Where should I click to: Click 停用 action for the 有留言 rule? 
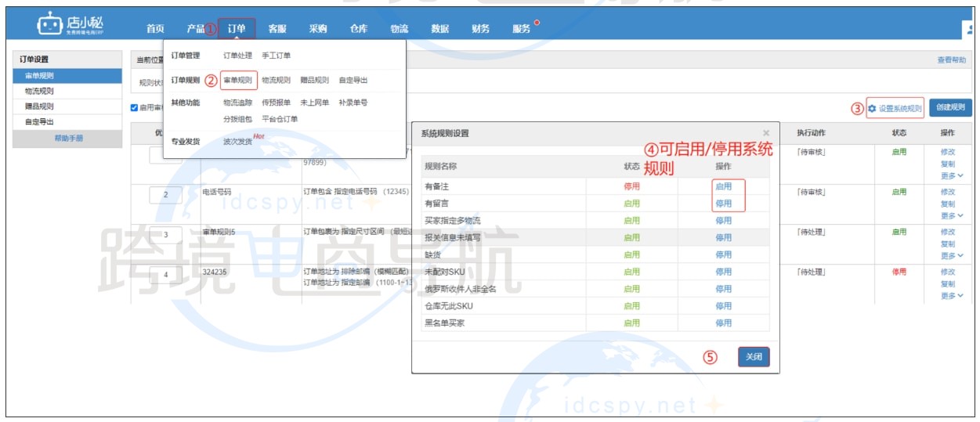click(723, 204)
